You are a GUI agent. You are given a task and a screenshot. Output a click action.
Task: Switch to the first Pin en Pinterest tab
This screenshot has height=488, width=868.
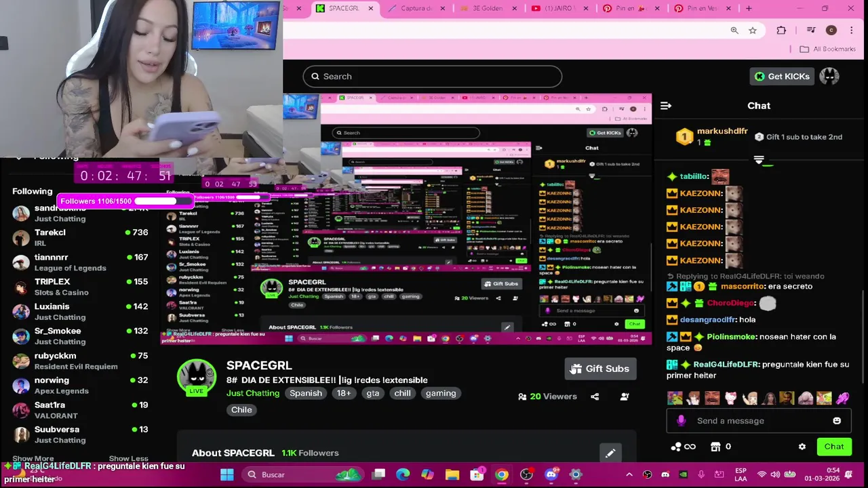tap(631, 8)
